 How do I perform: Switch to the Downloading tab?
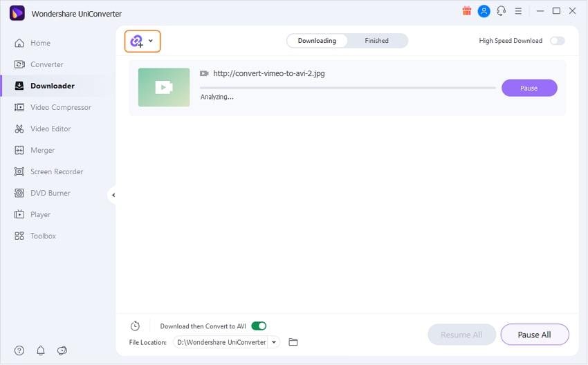[x=317, y=41]
